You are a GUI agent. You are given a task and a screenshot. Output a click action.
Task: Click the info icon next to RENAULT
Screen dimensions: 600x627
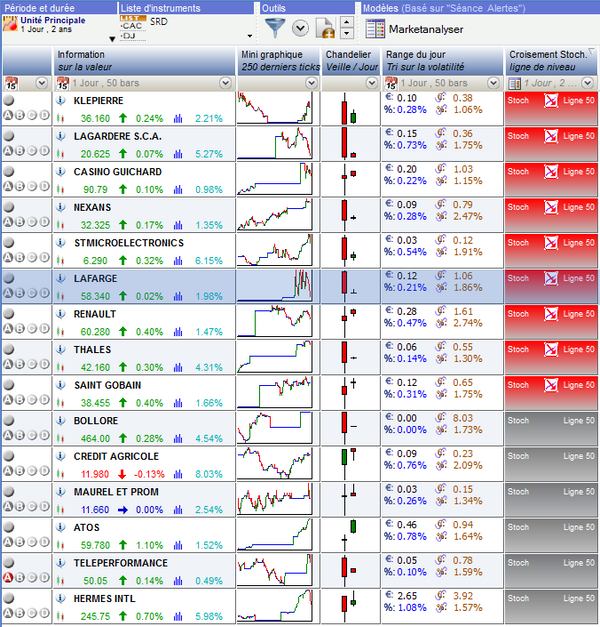61,314
